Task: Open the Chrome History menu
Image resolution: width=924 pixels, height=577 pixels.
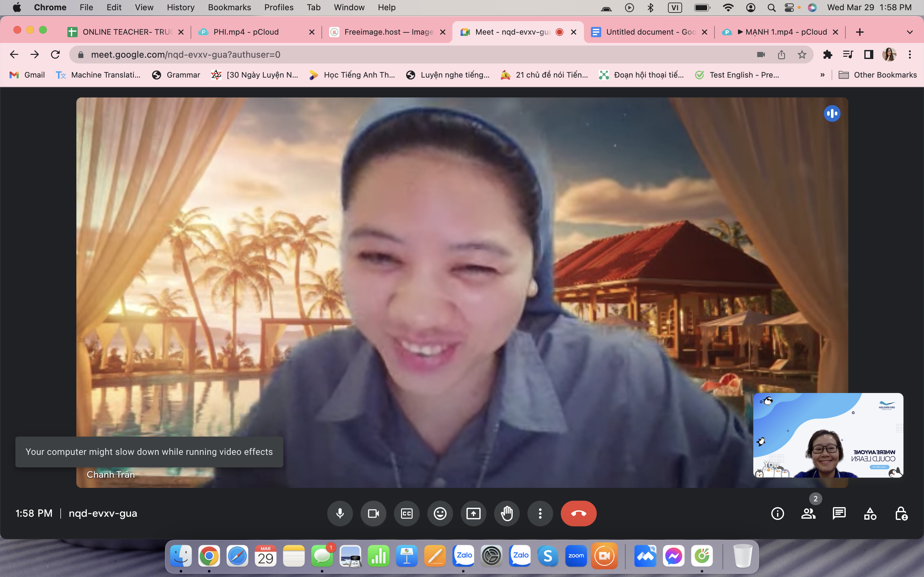Action: point(180,7)
